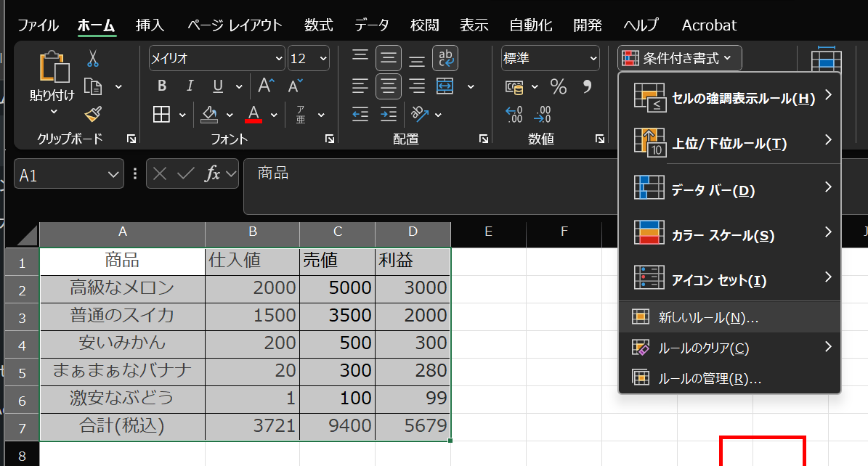Screen dimensions: 868x466
Task: Click the Paste clipboard icon
Action: pyautogui.click(x=54, y=67)
